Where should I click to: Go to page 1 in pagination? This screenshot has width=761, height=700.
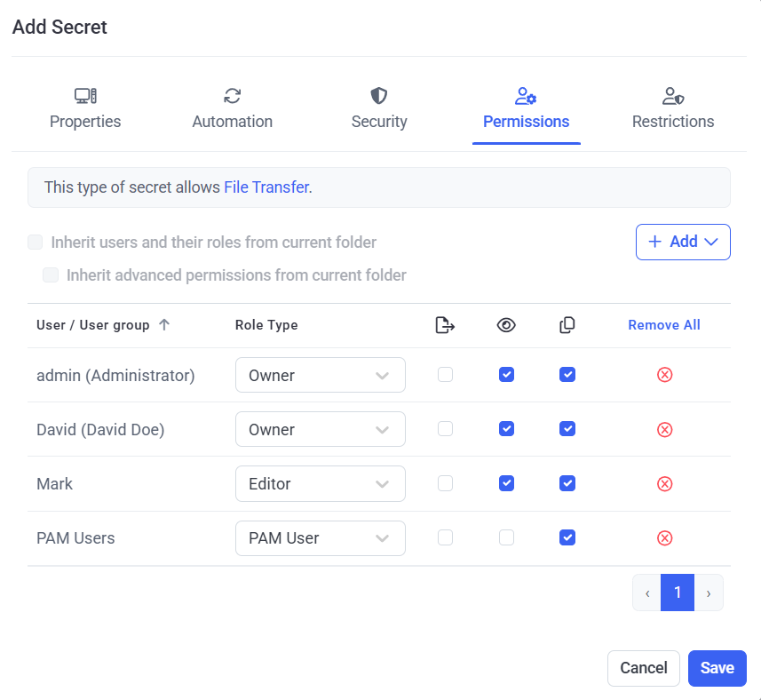(678, 593)
